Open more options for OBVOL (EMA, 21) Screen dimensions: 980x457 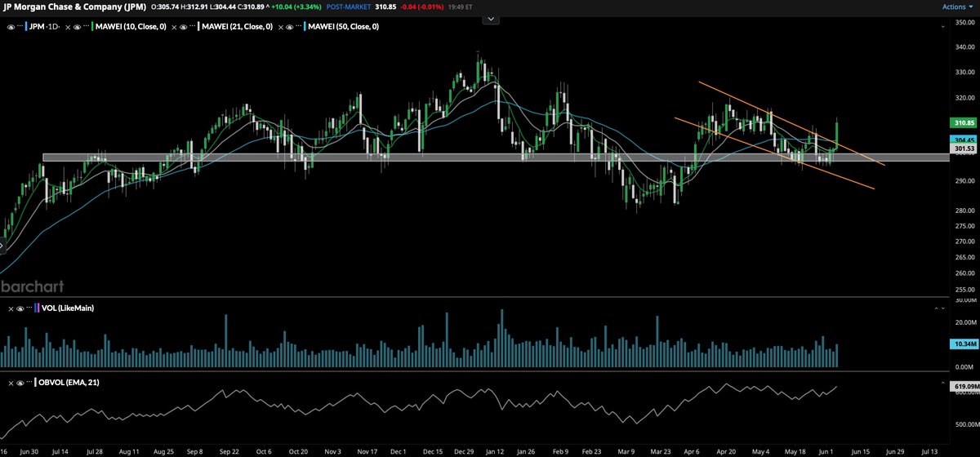(x=29, y=381)
